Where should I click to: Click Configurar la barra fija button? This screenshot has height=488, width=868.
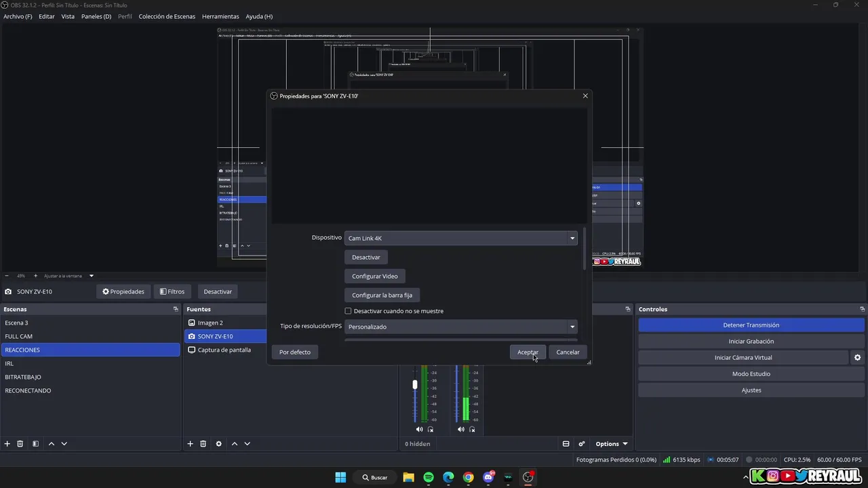[x=382, y=295]
